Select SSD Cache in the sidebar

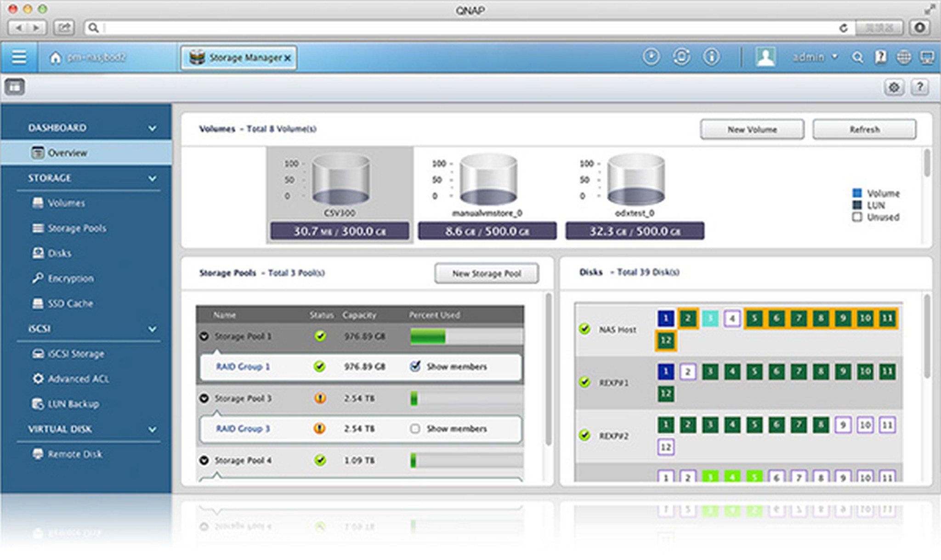click(70, 303)
